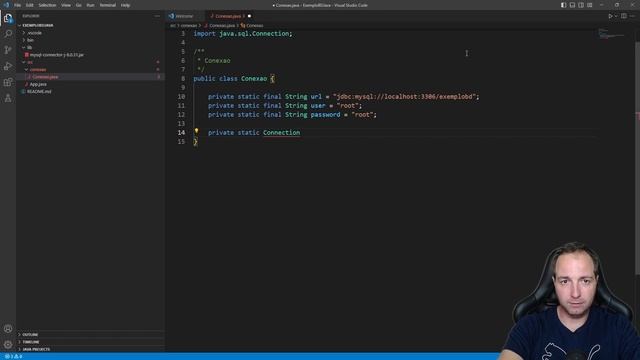The image size is (640, 360).
Task: Toggle secondary sidebar layout icon
Action: 581,5
